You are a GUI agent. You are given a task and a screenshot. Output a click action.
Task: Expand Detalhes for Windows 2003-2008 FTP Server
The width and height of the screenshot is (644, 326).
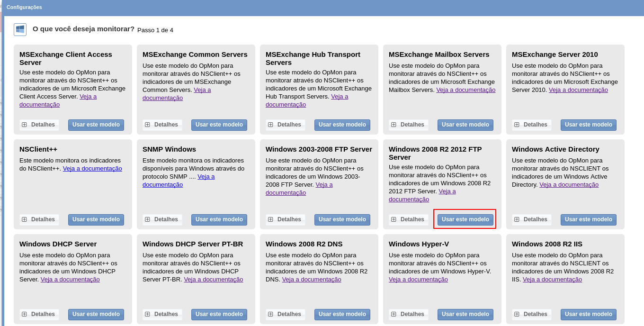pyautogui.click(x=286, y=219)
